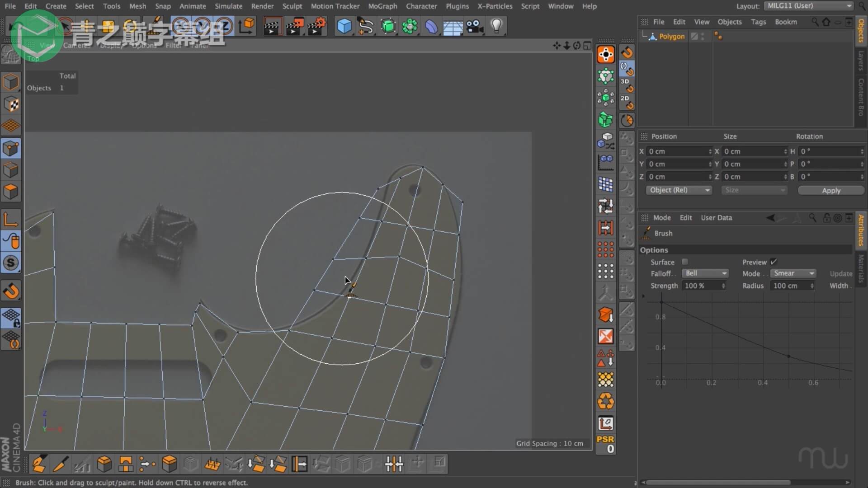Click the camera object icon in toolbar

(475, 26)
